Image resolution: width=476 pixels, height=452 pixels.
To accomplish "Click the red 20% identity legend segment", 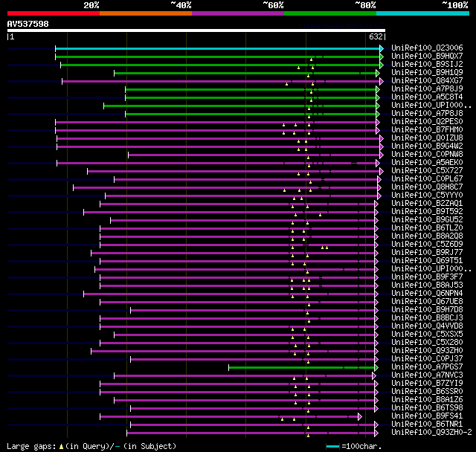I will (54, 13).
